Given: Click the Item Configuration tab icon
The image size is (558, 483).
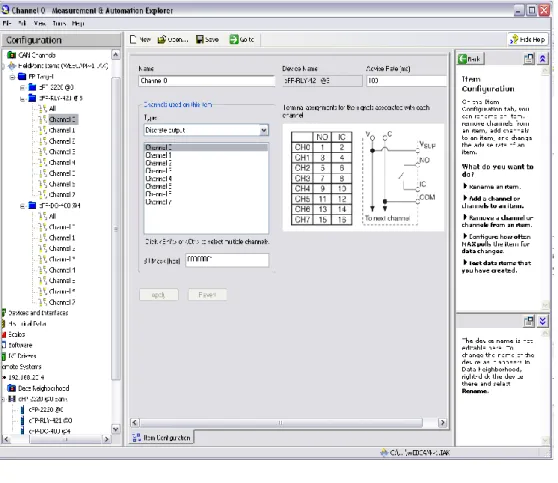Looking at the screenshot, I should pyautogui.click(x=136, y=437).
